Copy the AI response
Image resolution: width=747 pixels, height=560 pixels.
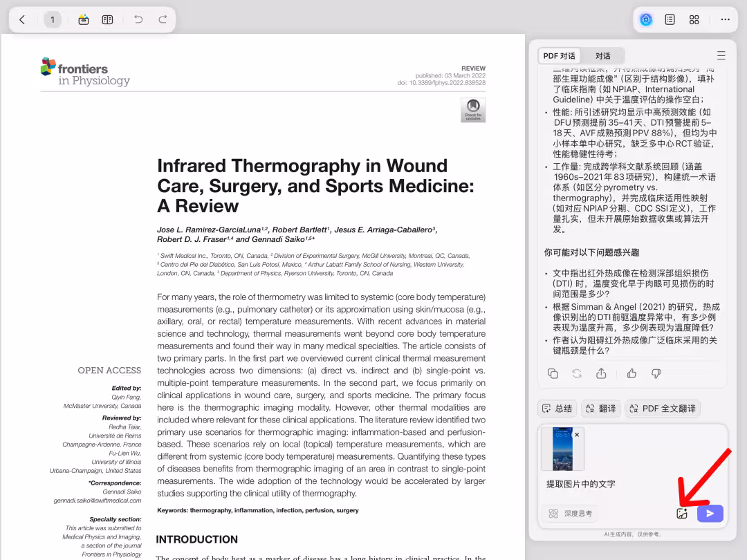[553, 374]
